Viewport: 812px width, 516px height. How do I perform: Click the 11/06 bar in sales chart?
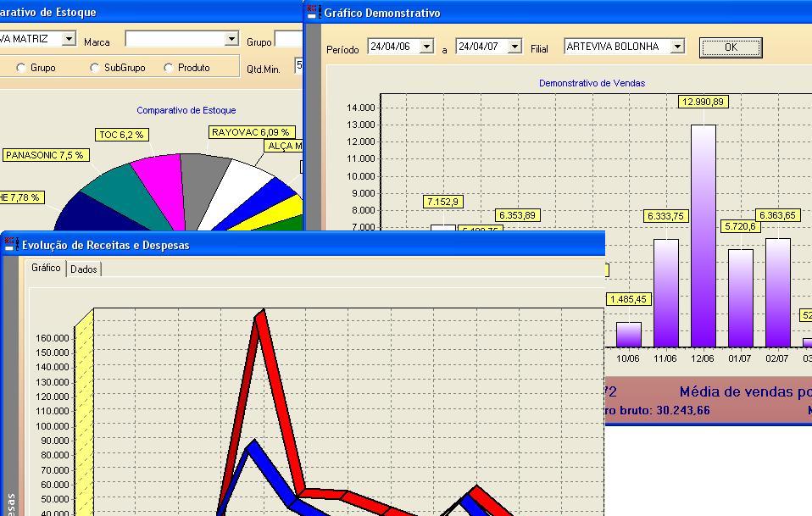[665, 292]
